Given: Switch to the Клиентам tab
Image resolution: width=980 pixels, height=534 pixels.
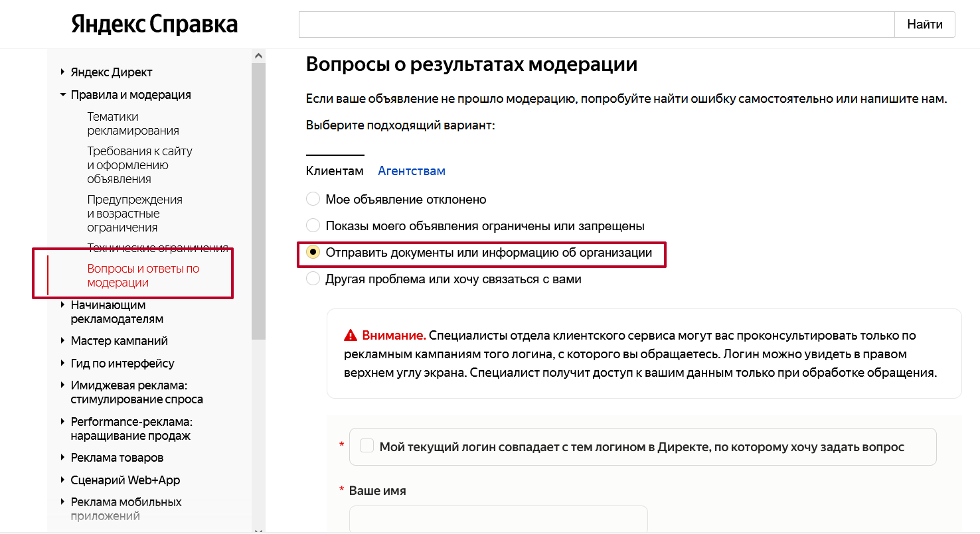Looking at the screenshot, I should coord(335,170).
